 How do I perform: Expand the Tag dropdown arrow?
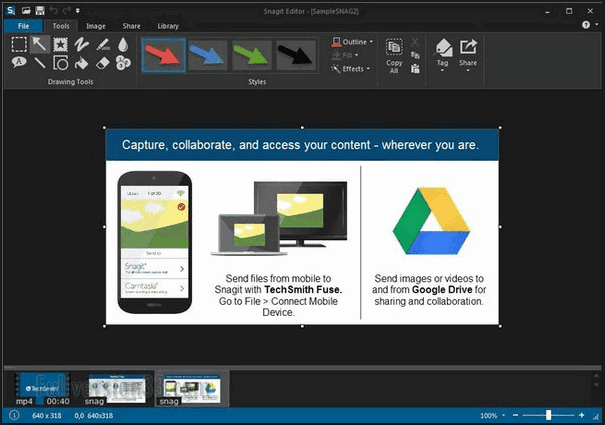(442, 71)
